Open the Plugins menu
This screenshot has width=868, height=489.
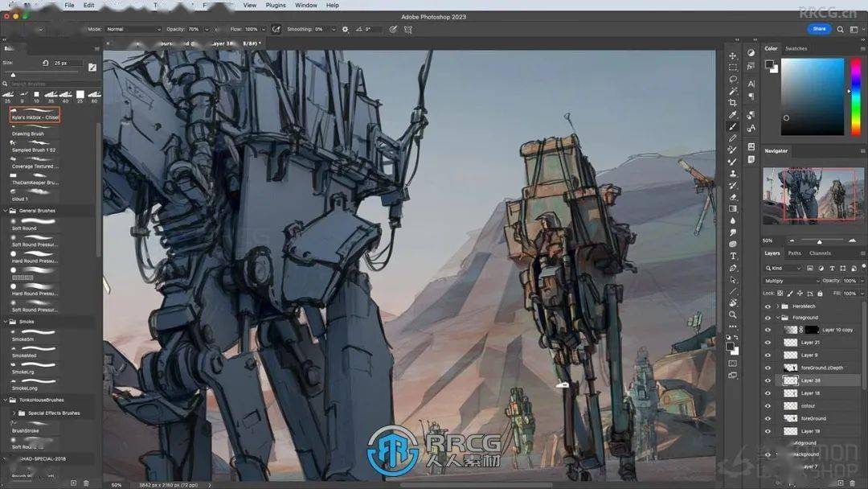276,5
